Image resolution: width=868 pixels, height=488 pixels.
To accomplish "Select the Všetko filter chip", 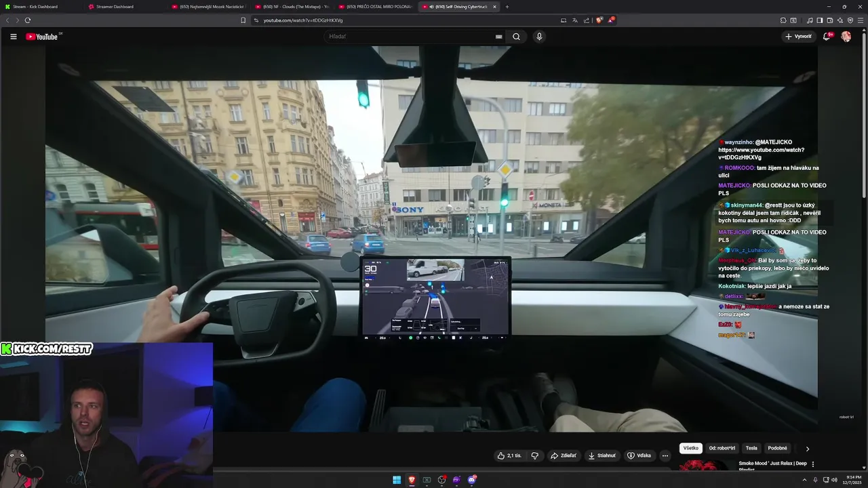I will pos(691,448).
